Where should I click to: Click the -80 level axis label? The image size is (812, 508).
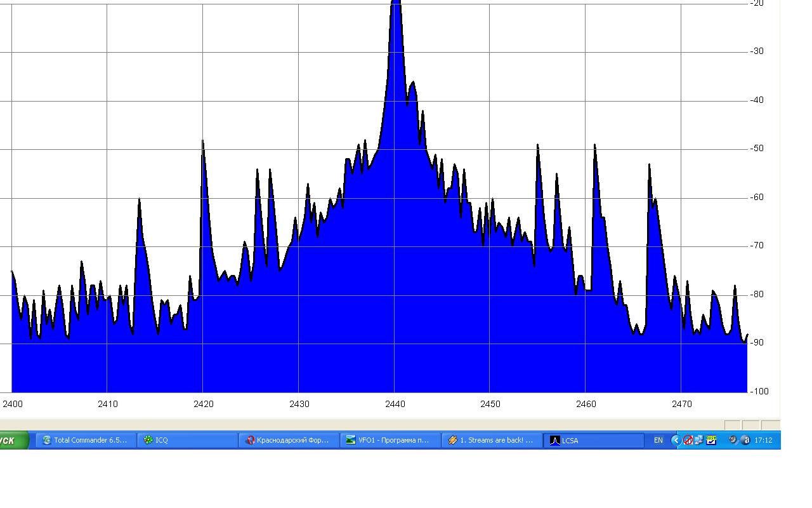[757, 295]
